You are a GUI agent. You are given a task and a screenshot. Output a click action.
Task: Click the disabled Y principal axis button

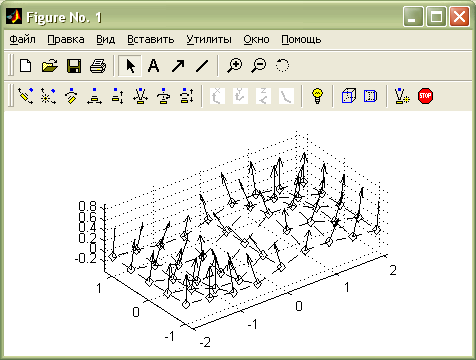[240, 96]
